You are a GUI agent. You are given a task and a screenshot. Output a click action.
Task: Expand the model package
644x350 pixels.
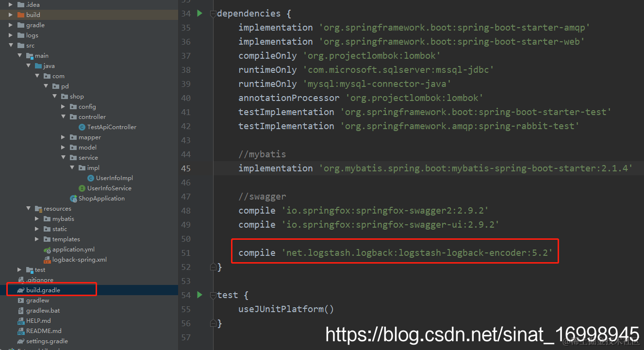[64, 148]
